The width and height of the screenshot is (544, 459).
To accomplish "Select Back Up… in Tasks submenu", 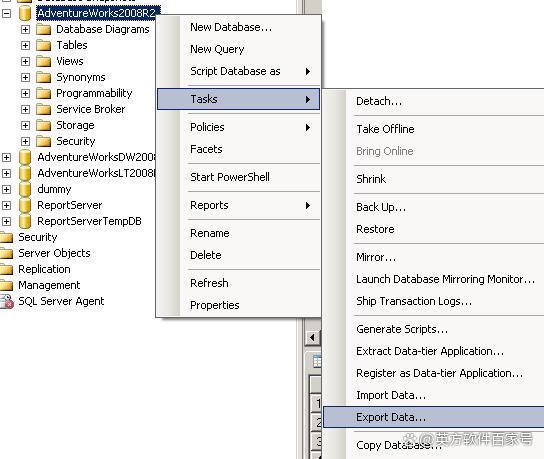I will 434,207.
